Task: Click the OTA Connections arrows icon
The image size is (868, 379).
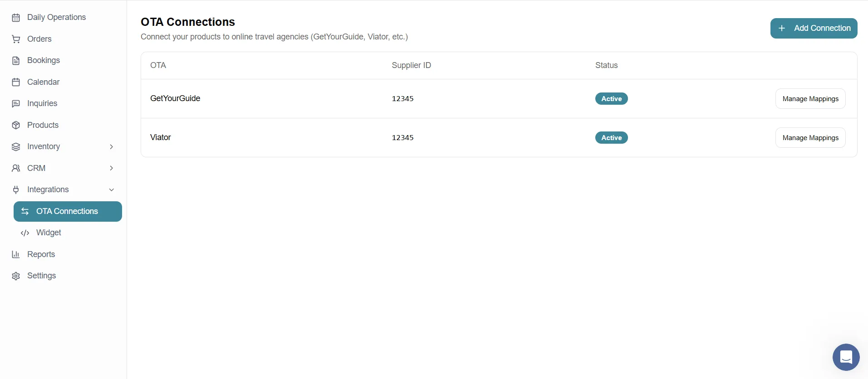Action: click(25, 211)
